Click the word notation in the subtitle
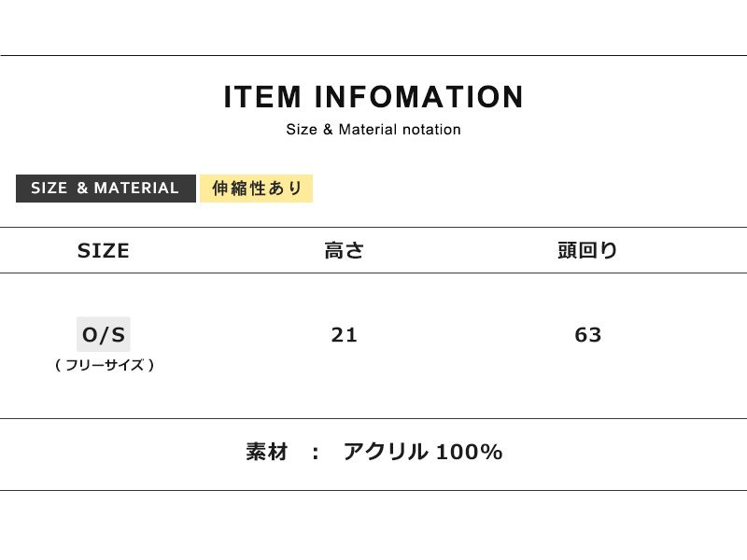 click(431, 130)
